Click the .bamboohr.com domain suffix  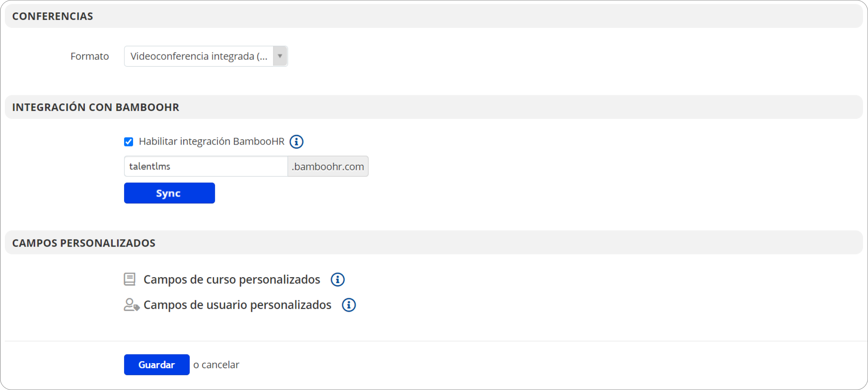[x=328, y=166]
